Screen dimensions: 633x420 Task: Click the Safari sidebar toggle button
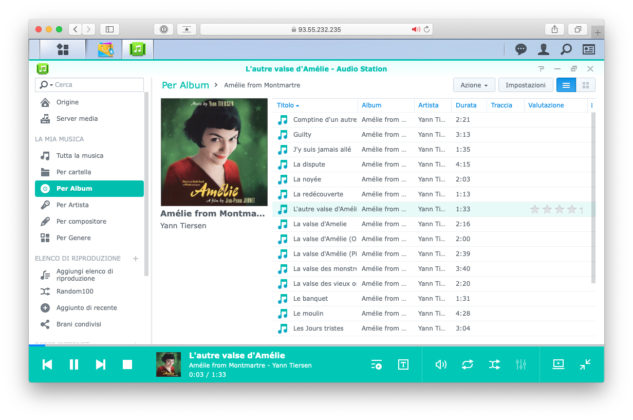tap(109, 29)
